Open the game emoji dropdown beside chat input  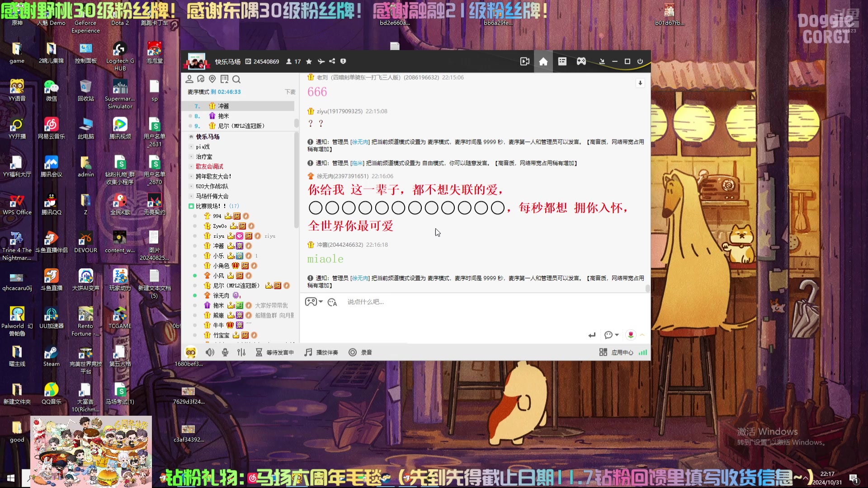tap(314, 302)
